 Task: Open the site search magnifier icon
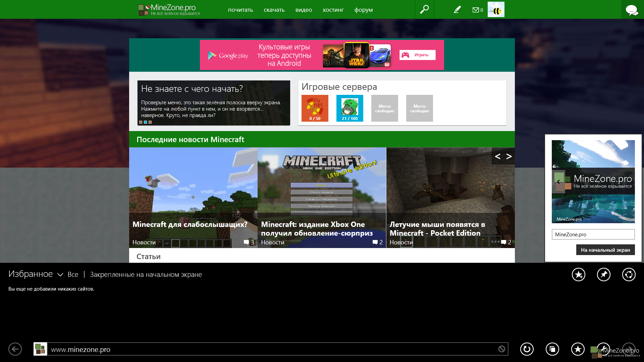coord(424,9)
